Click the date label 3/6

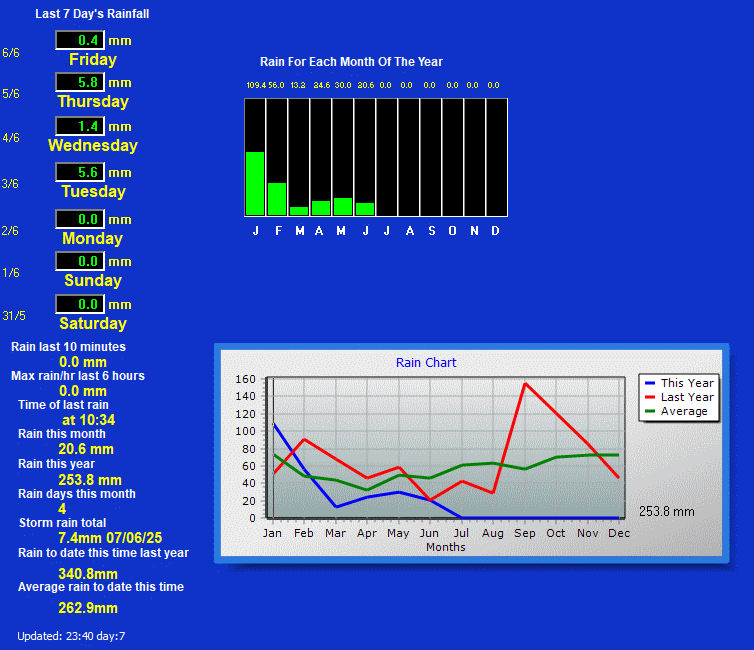click(x=10, y=184)
